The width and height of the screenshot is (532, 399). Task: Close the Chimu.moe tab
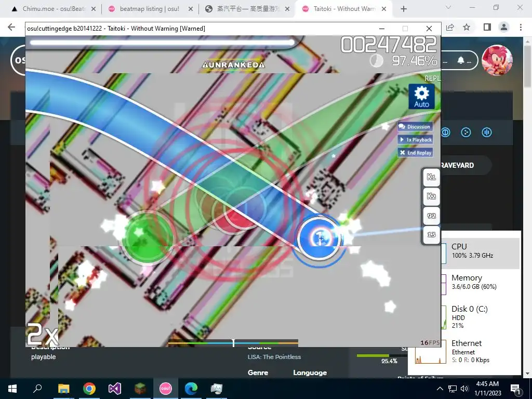(94, 9)
